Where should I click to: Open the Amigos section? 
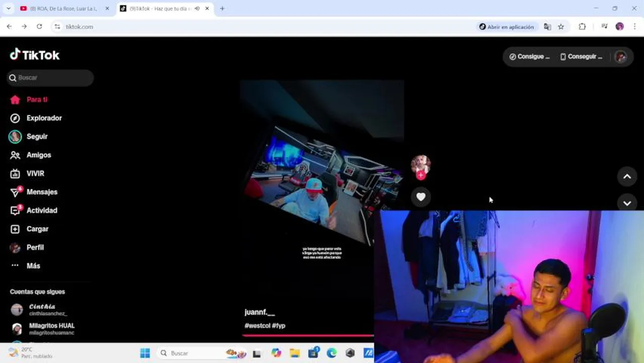31,155
